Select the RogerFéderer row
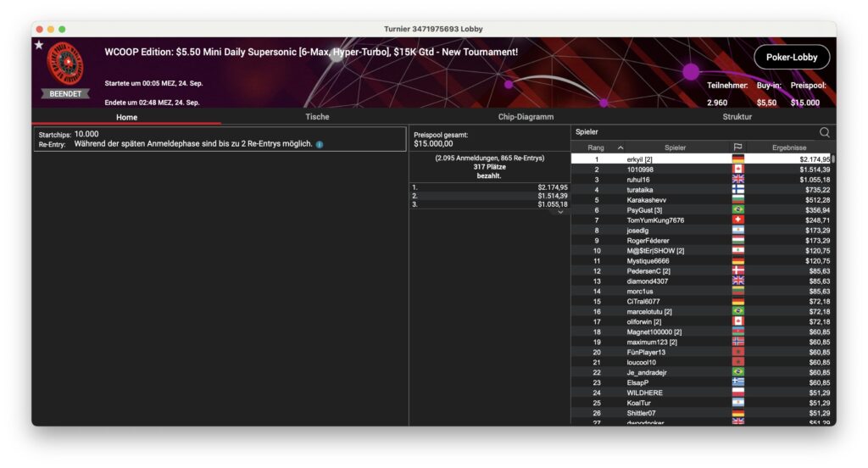868x468 pixels. click(x=648, y=241)
